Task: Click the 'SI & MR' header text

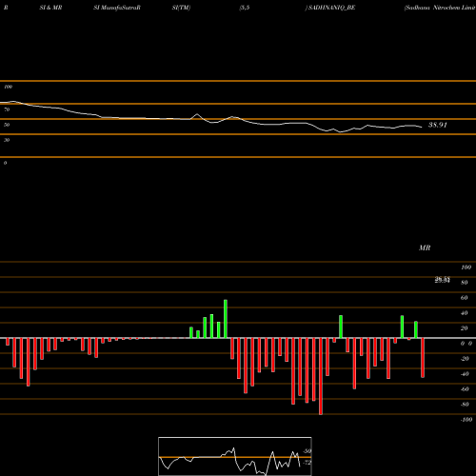Action: click(50, 8)
